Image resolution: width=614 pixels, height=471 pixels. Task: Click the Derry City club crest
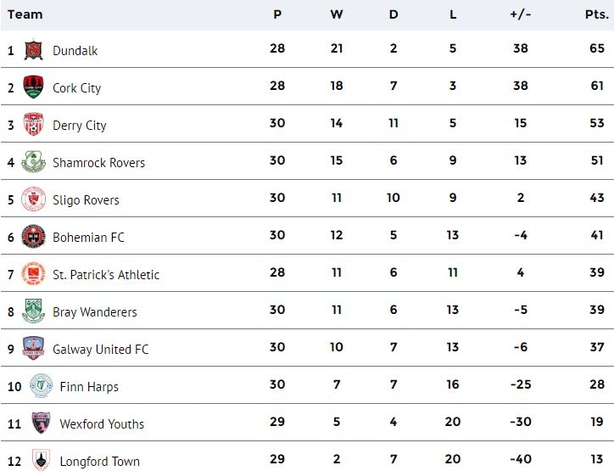(x=33, y=124)
